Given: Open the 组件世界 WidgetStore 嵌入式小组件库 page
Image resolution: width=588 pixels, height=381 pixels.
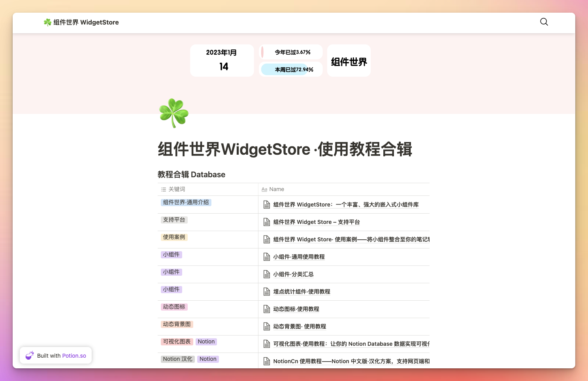Looking at the screenshot, I should (346, 205).
